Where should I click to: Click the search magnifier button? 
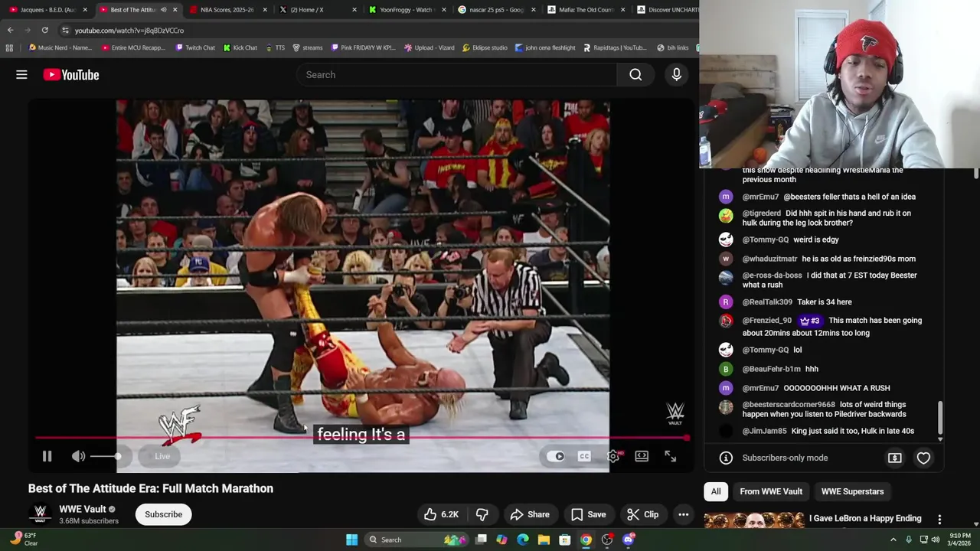click(635, 74)
